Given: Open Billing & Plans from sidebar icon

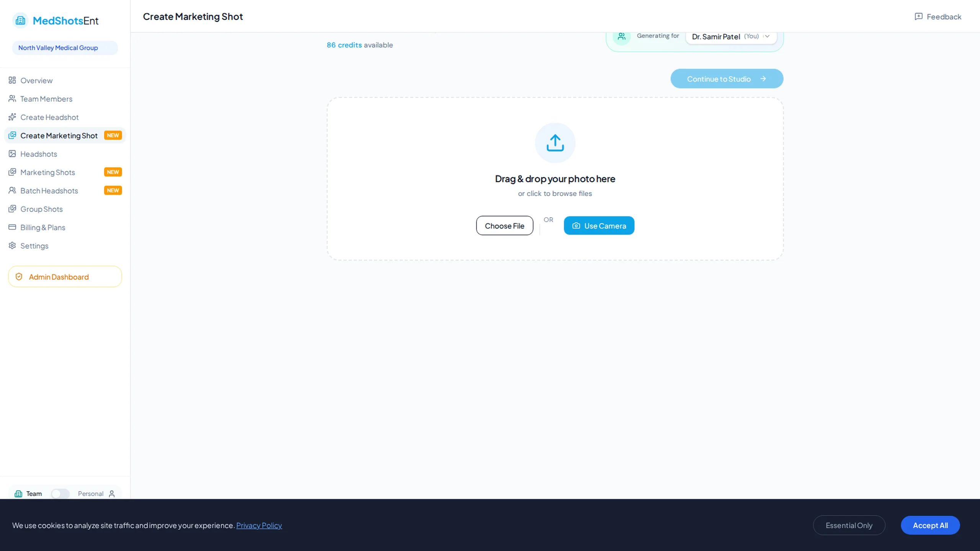Looking at the screenshot, I should click(x=13, y=227).
